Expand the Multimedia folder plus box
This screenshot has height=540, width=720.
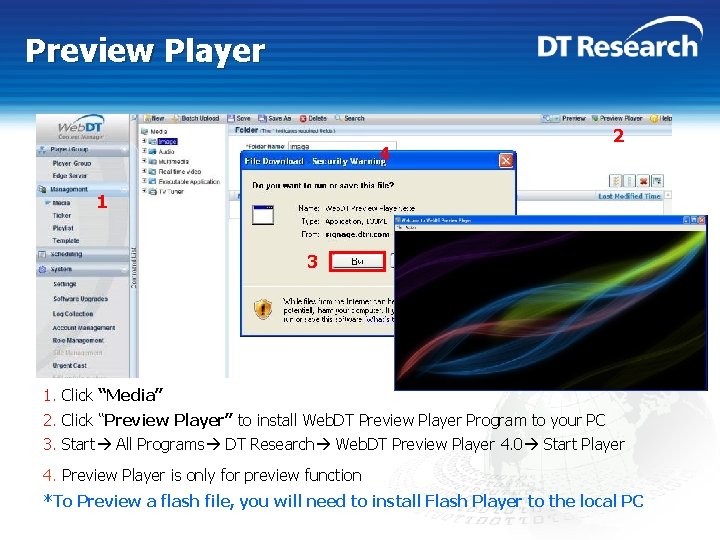pyautogui.click(x=144, y=161)
